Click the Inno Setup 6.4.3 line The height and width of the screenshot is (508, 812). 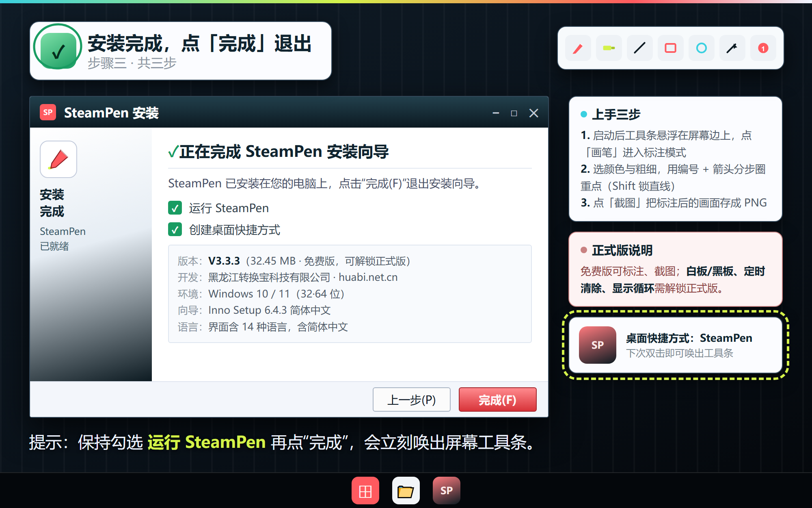point(254,310)
